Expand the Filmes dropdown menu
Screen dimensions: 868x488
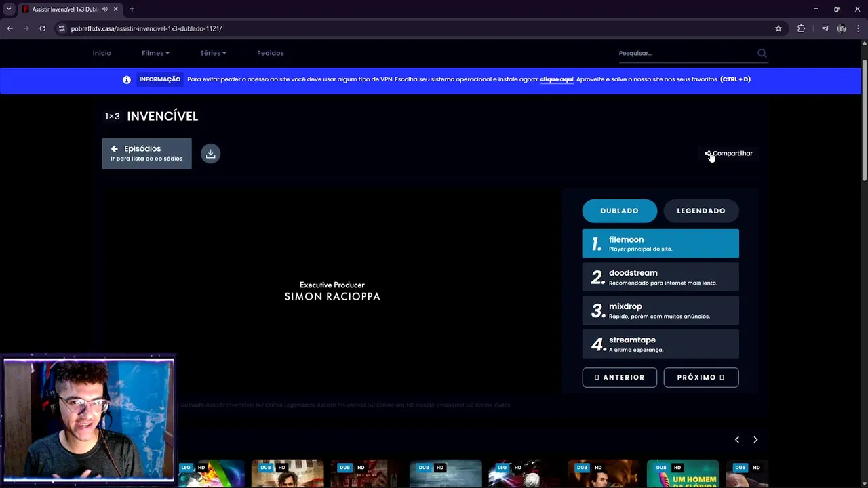click(155, 53)
